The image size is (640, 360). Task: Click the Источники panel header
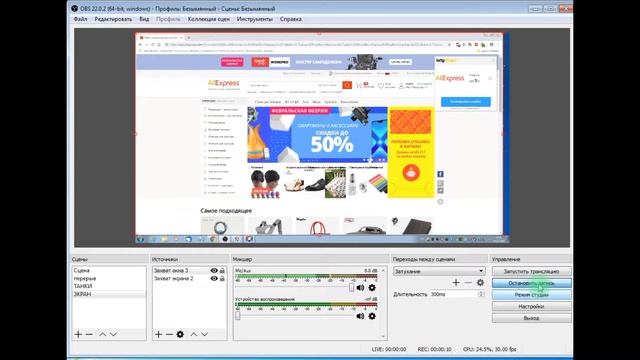(164, 259)
